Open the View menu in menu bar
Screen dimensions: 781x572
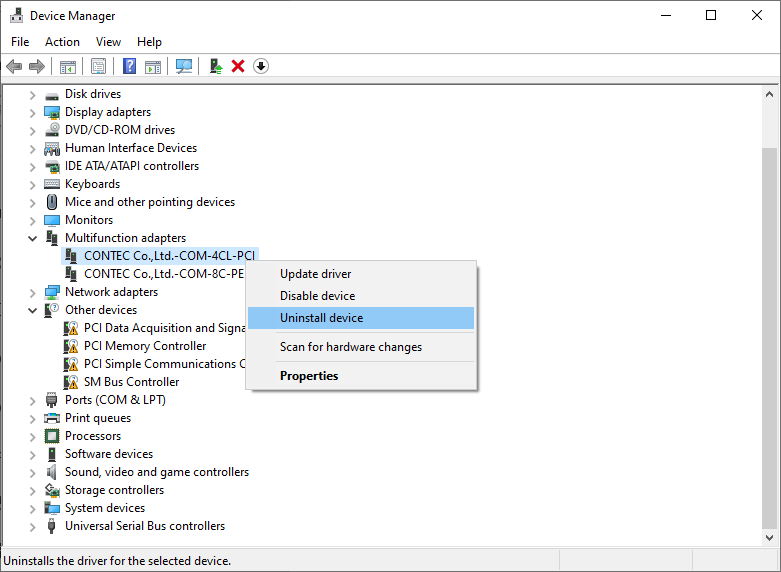point(108,42)
